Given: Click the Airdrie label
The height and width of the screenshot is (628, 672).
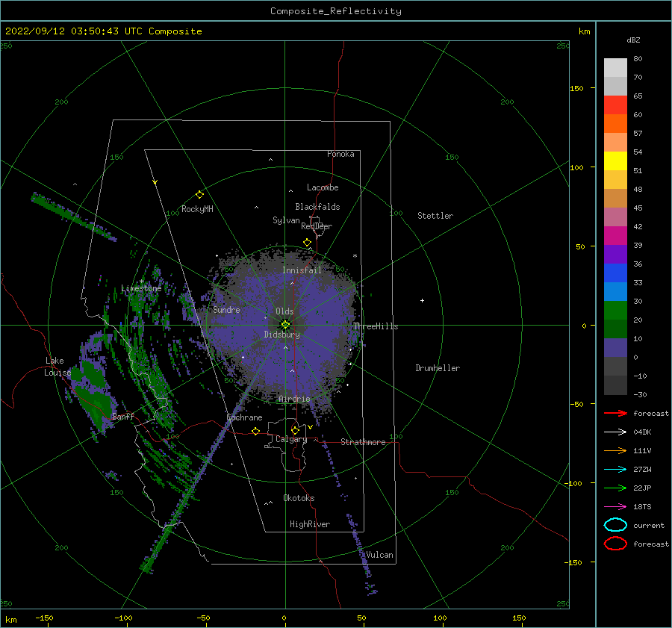Looking at the screenshot, I should tap(294, 399).
